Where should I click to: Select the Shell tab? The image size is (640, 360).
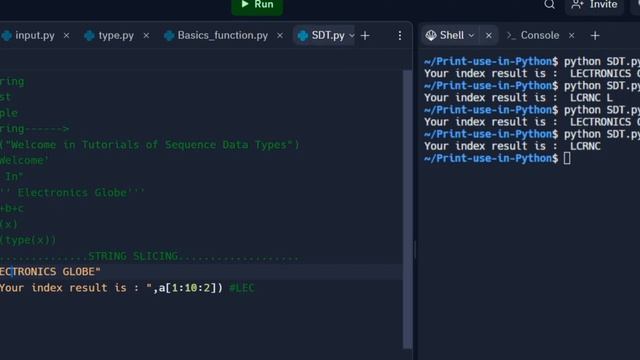[x=451, y=36]
